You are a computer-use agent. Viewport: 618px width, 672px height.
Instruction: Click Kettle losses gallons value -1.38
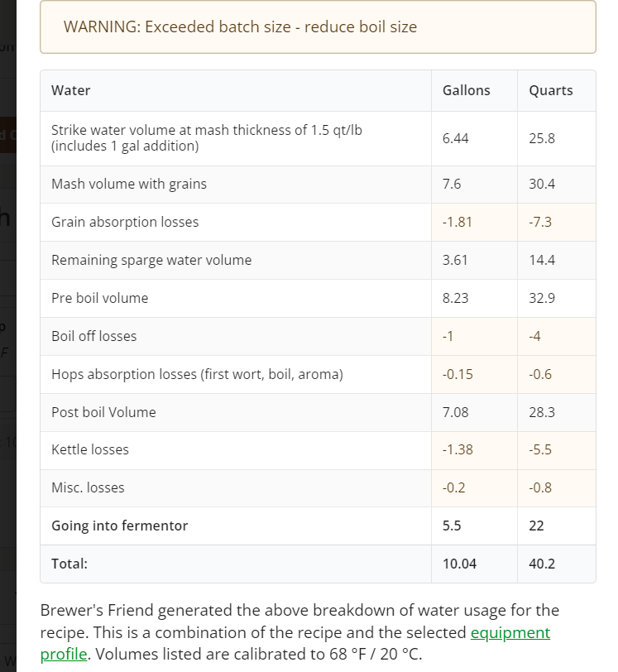(x=458, y=449)
